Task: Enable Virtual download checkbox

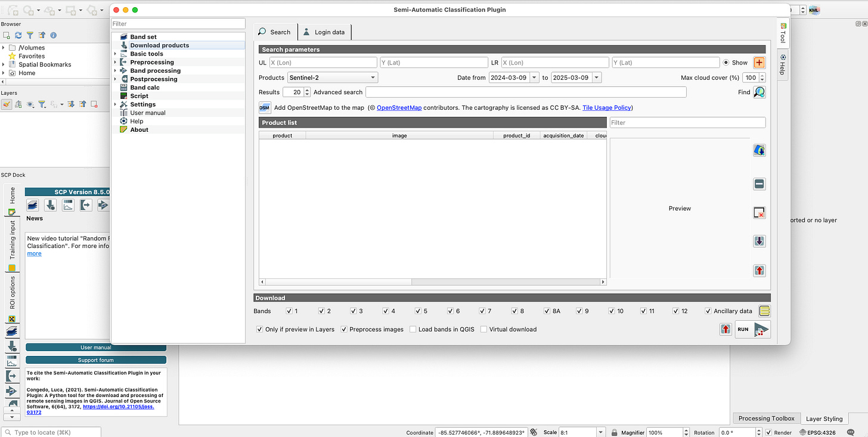Action: pyautogui.click(x=483, y=329)
